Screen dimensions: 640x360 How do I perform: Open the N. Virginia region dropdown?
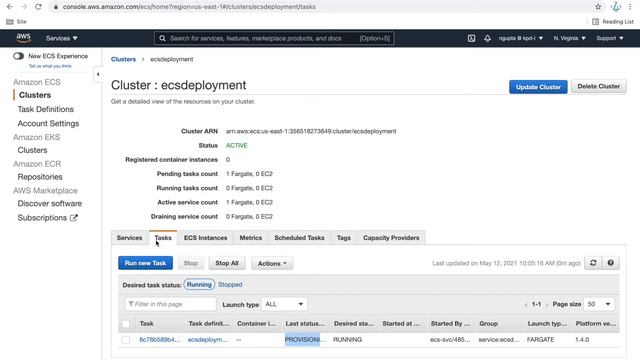[x=569, y=38]
